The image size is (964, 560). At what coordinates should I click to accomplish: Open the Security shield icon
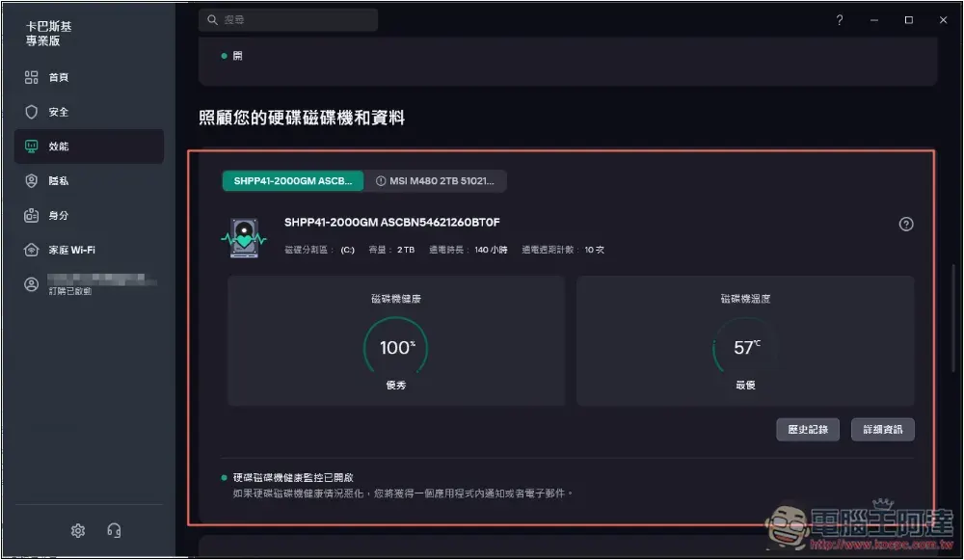point(32,112)
